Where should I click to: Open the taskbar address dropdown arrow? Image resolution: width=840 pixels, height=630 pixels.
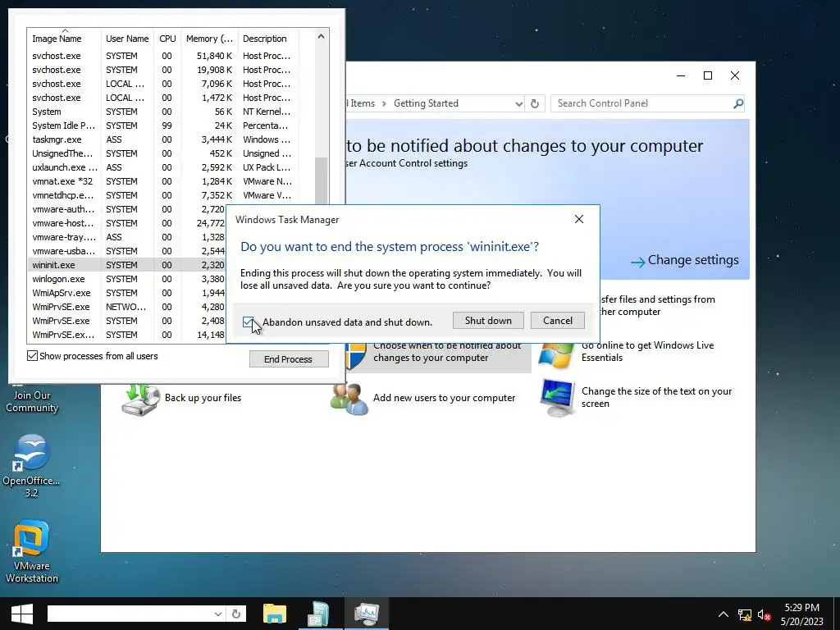[x=218, y=614]
